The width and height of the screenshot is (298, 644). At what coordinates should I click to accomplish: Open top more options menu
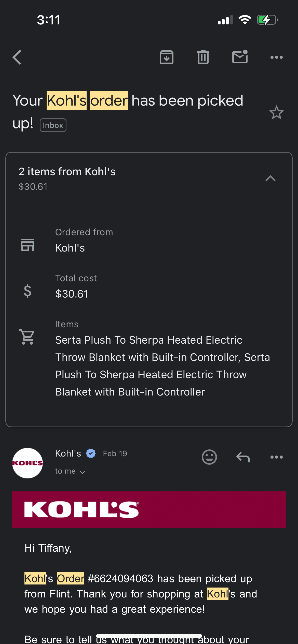277,57
